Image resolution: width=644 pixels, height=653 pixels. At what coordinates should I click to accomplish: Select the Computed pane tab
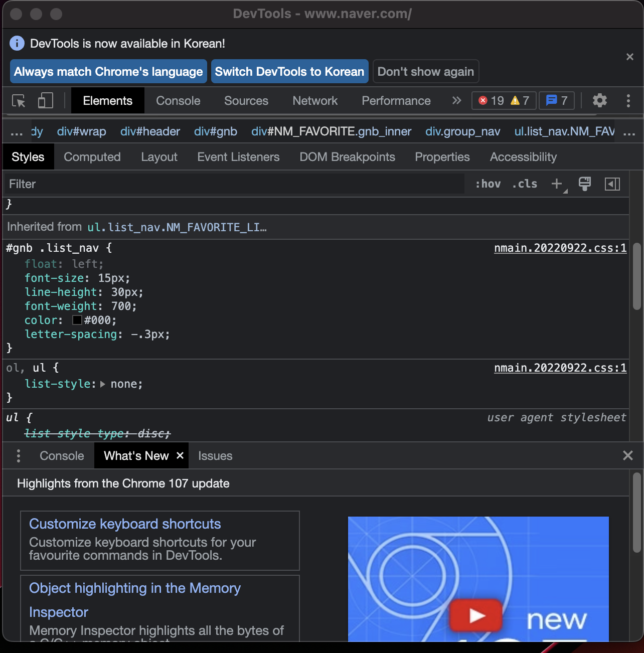point(92,157)
